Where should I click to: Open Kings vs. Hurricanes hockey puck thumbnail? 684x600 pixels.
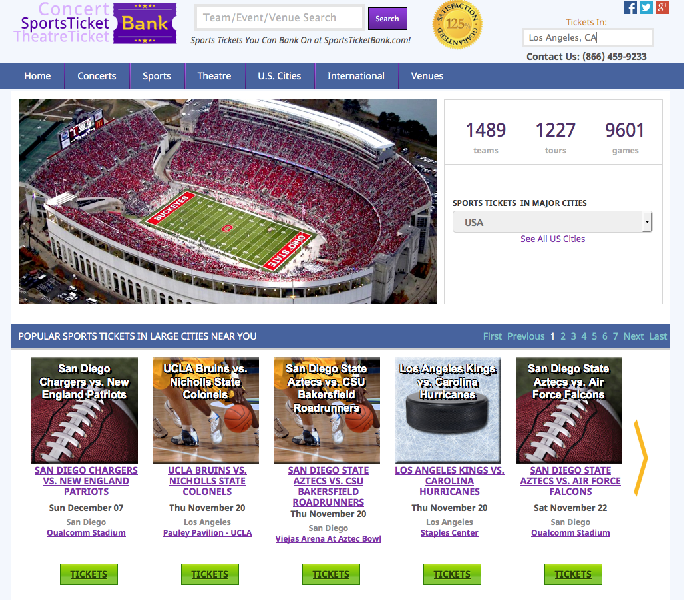click(x=448, y=410)
